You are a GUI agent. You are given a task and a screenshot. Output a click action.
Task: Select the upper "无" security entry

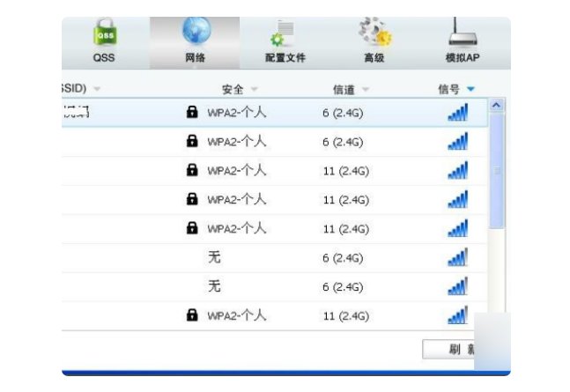(214, 257)
